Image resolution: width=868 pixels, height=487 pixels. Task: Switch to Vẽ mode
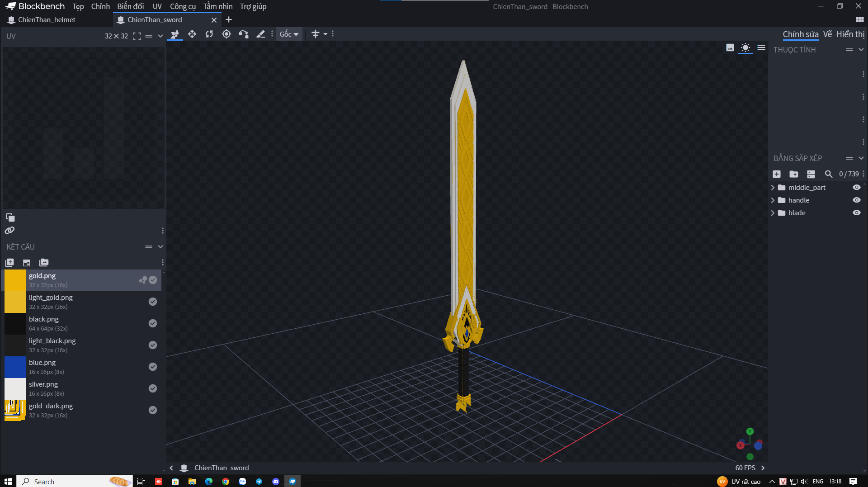coord(827,34)
